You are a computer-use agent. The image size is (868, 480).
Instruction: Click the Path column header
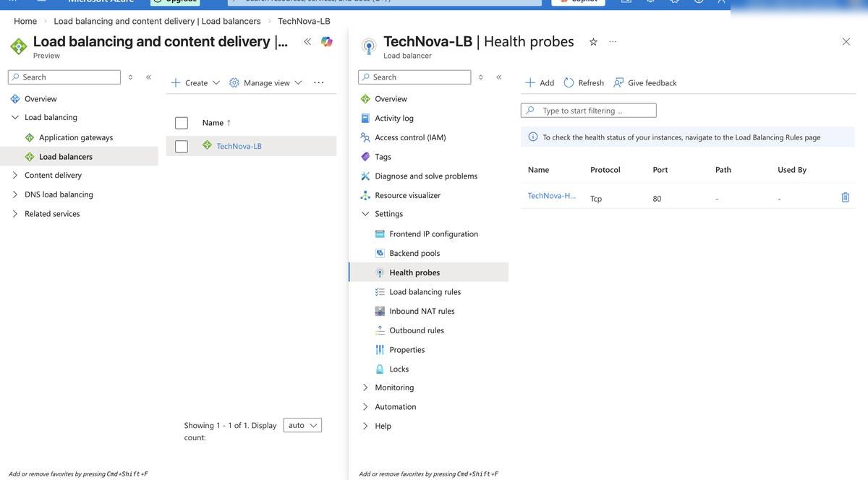point(723,170)
